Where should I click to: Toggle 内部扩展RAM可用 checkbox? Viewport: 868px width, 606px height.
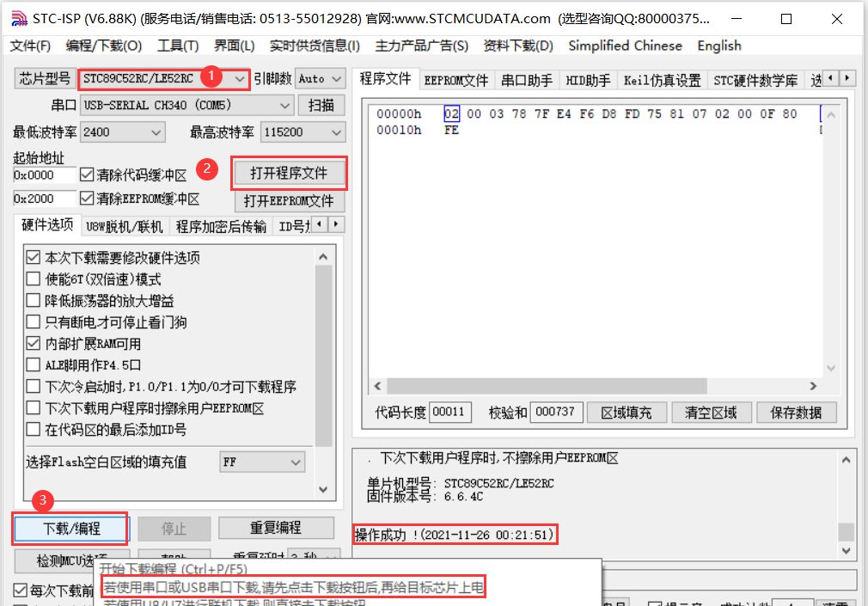(x=34, y=344)
